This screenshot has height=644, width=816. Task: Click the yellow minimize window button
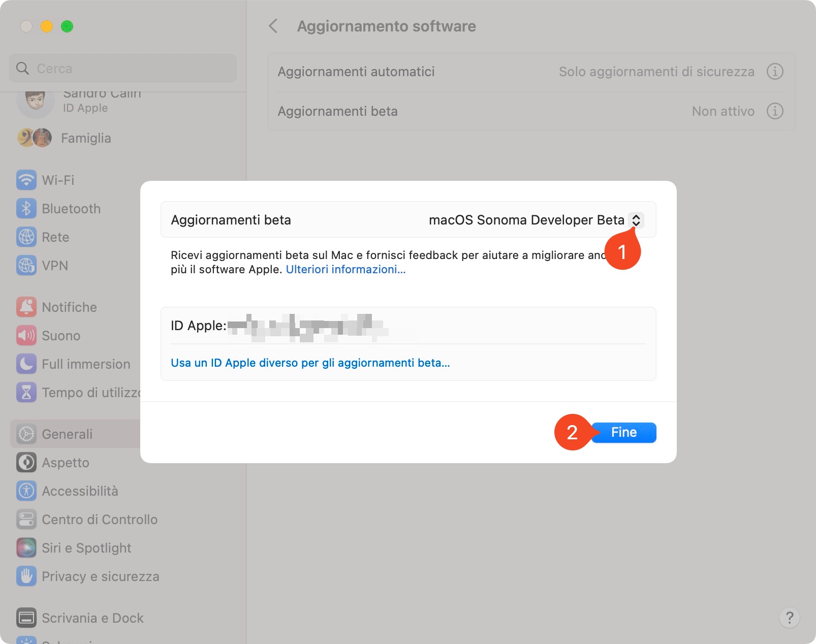[47, 26]
